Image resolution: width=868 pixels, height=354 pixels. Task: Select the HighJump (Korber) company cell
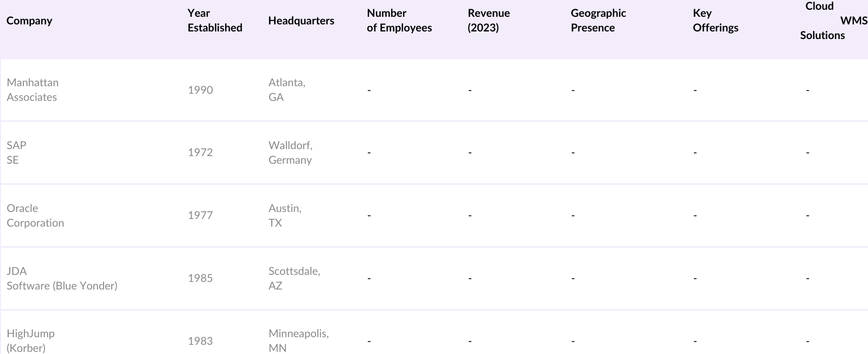tap(30, 340)
